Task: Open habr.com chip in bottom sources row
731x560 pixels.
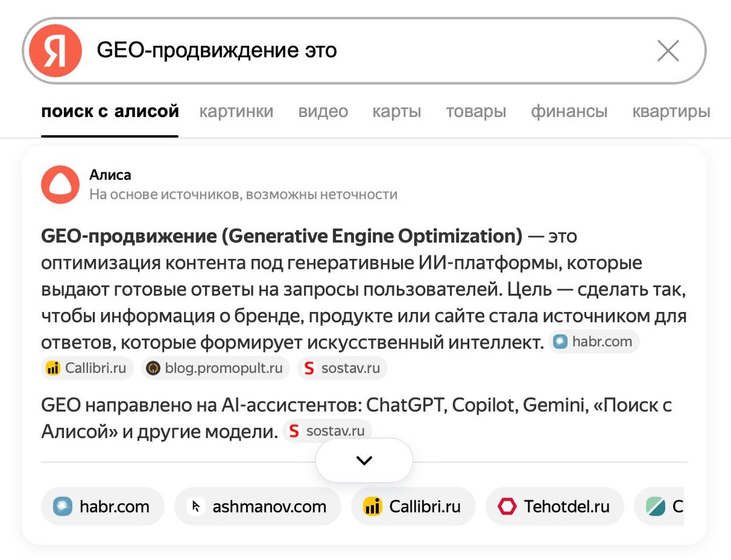Action: tap(103, 506)
